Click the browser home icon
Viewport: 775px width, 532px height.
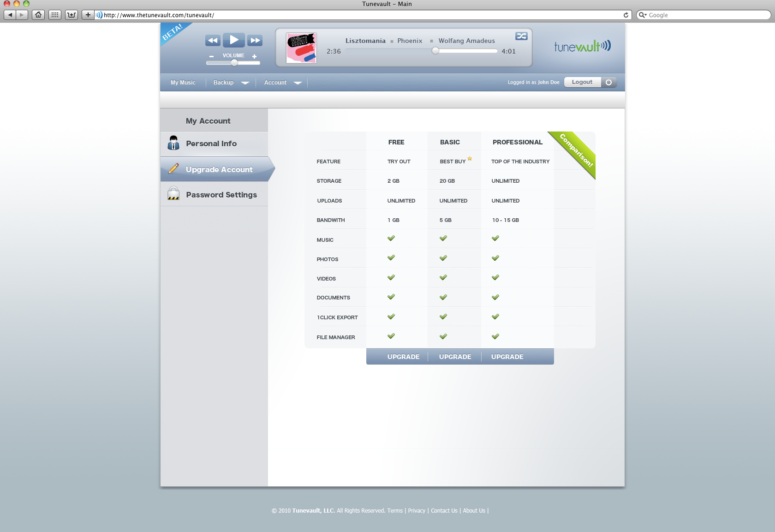[x=38, y=15]
